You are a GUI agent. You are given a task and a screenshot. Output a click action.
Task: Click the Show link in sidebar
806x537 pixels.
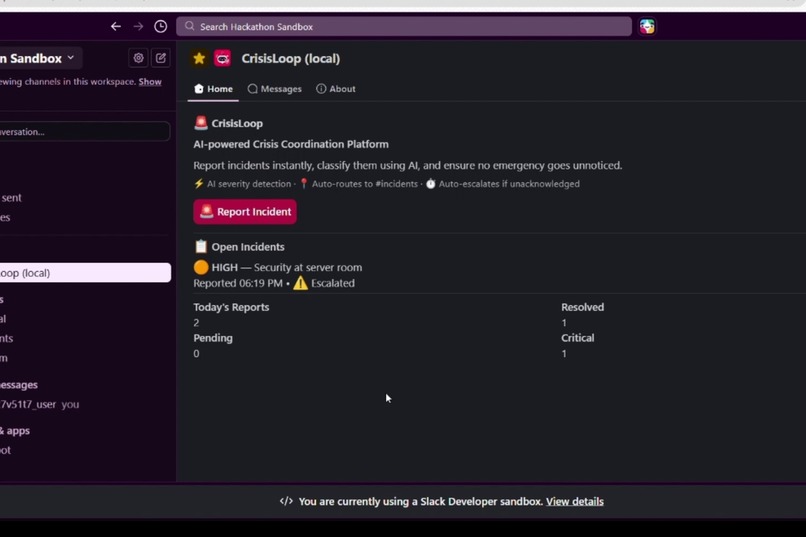coord(150,82)
